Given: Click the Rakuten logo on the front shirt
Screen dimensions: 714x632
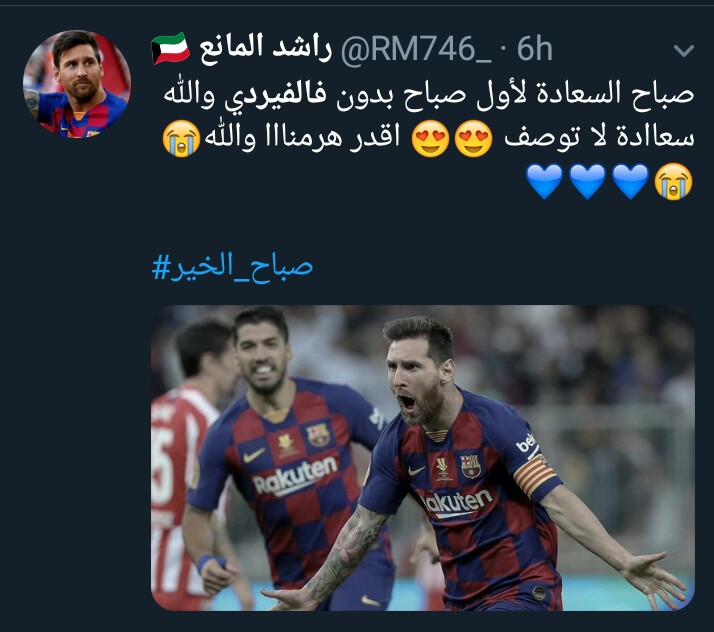Looking at the screenshot, I should 457,504.
